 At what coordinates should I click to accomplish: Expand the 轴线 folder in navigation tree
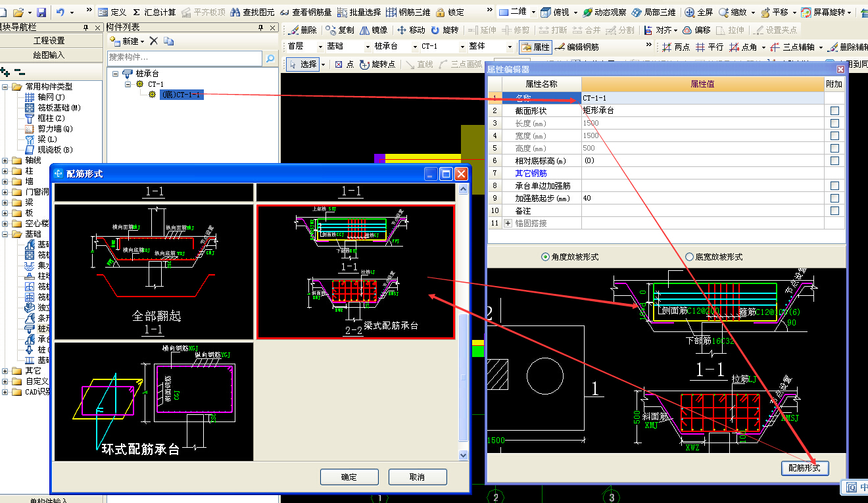click(x=5, y=160)
